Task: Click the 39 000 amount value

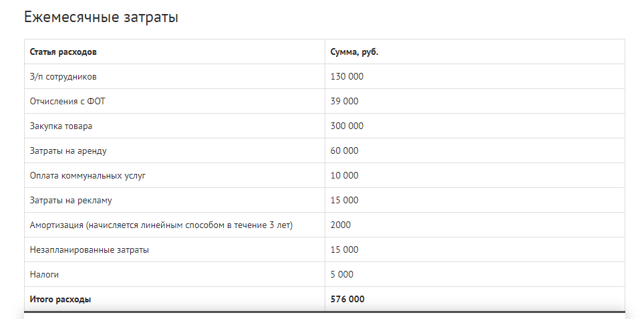Action: (344, 102)
